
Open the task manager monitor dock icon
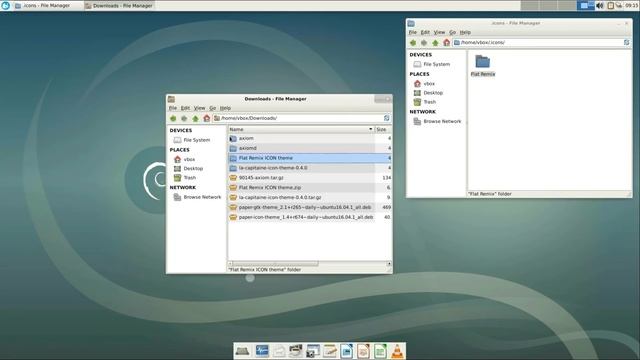pos(262,351)
